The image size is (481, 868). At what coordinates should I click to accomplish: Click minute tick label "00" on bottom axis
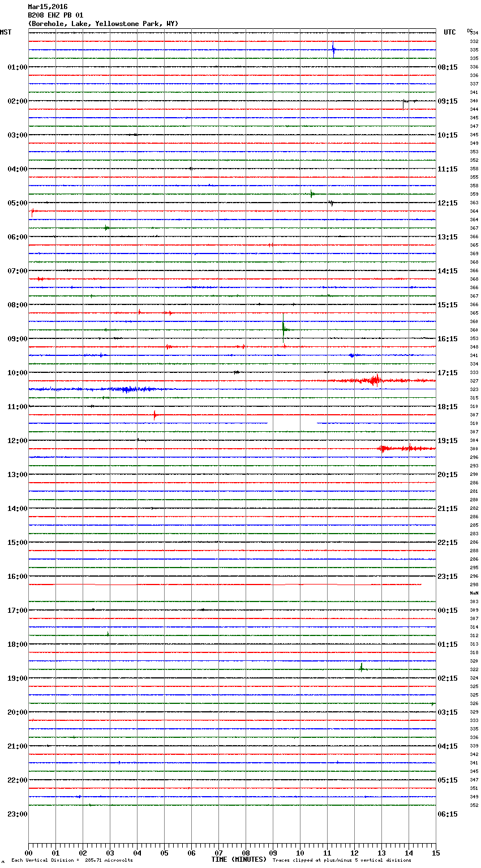tap(28, 853)
